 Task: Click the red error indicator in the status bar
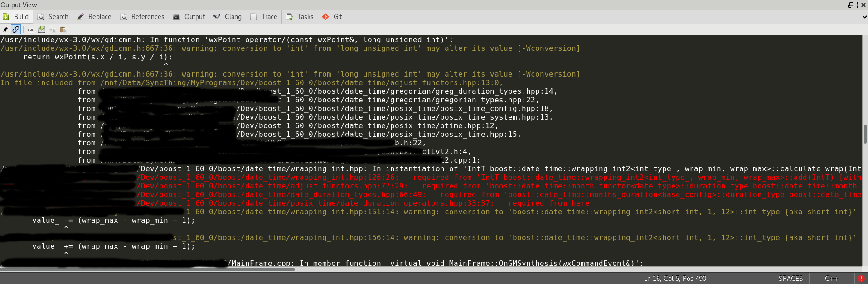(x=861, y=279)
